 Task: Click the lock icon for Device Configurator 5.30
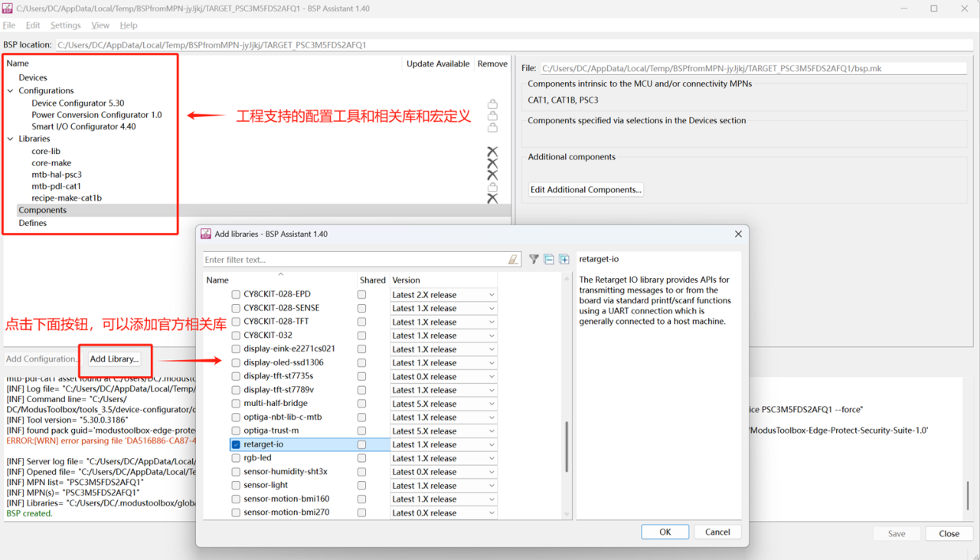tap(492, 103)
